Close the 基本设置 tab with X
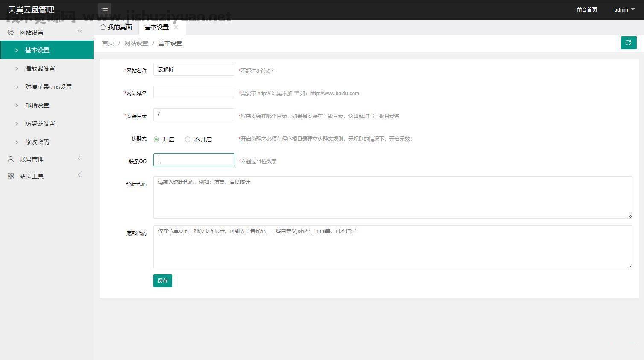This screenshot has height=360, width=644. pyautogui.click(x=176, y=27)
